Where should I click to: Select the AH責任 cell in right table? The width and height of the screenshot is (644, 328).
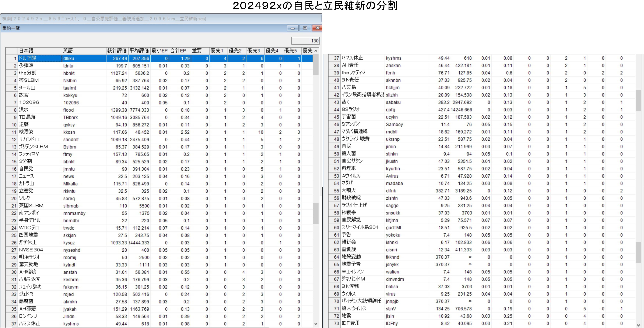tap(363, 65)
